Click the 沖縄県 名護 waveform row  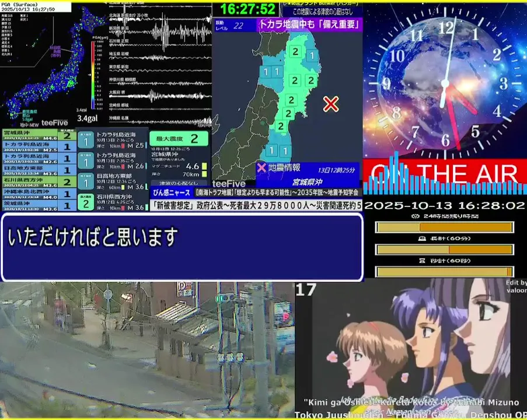point(160,119)
